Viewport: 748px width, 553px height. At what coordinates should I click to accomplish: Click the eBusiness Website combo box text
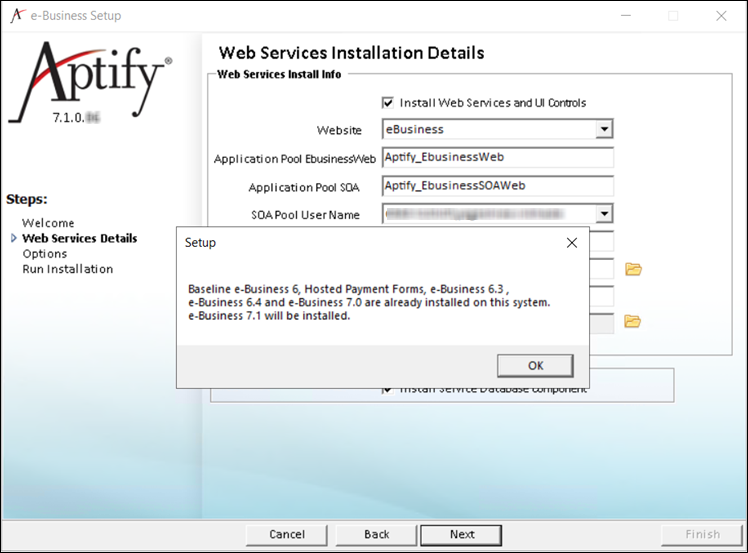pos(415,129)
